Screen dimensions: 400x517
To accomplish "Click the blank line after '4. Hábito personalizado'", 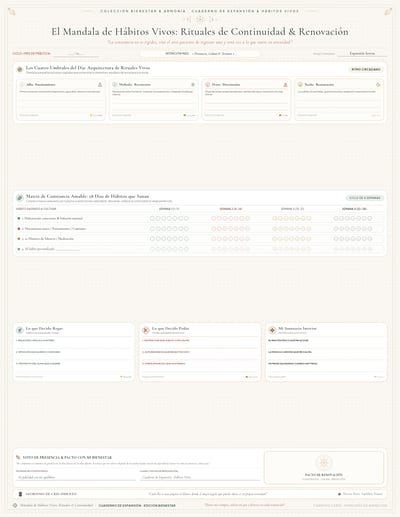I will pos(68,249).
